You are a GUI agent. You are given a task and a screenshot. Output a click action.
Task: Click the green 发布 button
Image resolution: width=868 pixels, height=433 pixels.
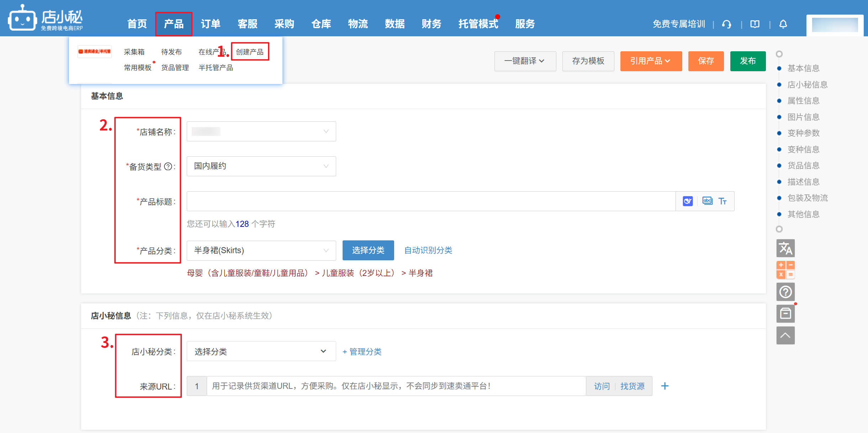coord(747,61)
